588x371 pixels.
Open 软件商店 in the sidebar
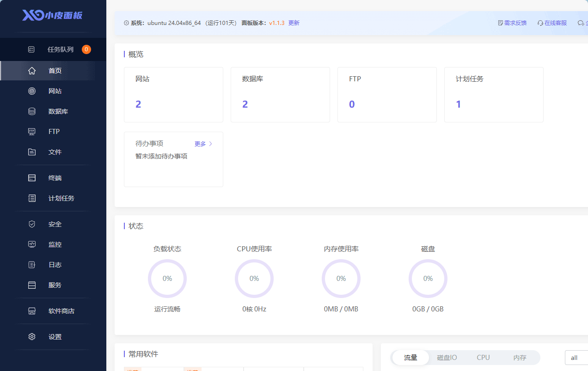[x=53, y=311]
